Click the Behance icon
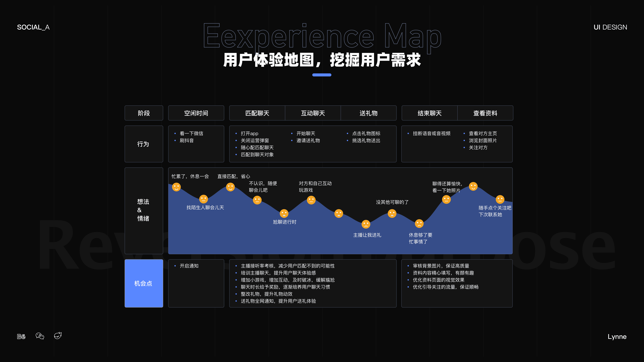 pyautogui.click(x=21, y=337)
